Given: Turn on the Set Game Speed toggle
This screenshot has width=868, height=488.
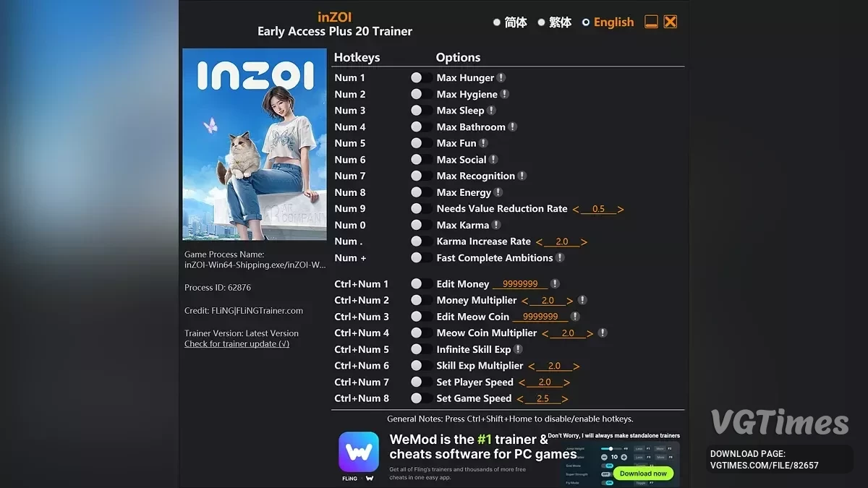Looking at the screenshot, I should (x=417, y=398).
